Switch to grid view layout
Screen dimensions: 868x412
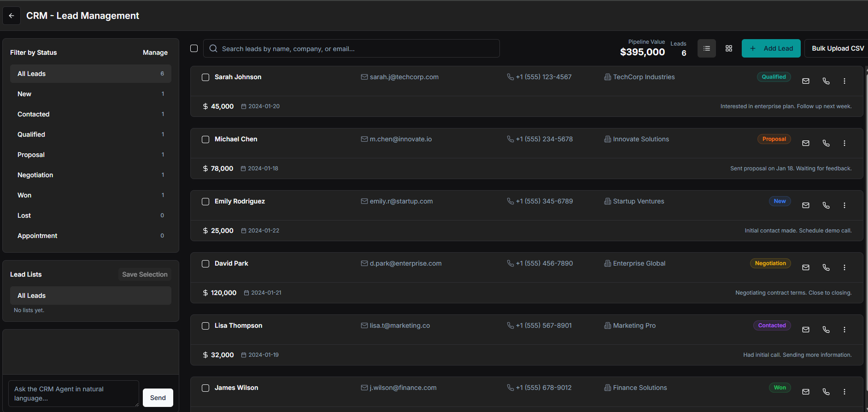pos(728,48)
